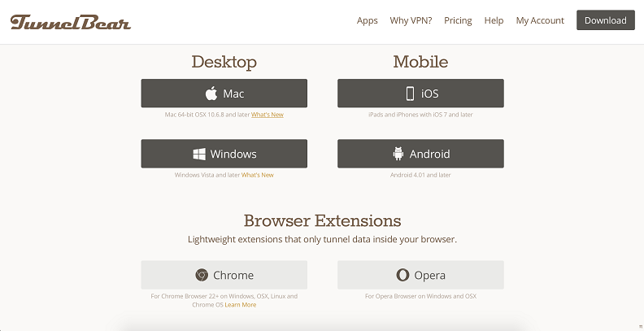Click the iOS button label
Viewport: 644px width, 331px height.
click(x=429, y=94)
